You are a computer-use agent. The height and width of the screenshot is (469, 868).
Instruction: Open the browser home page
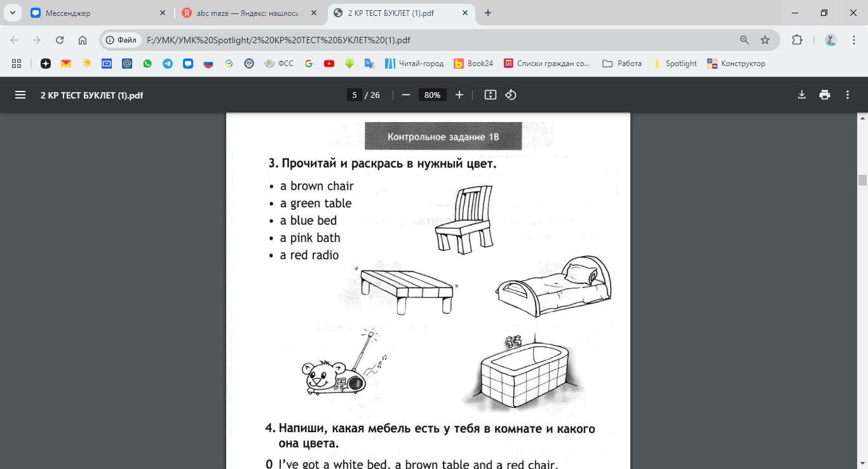point(83,40)
